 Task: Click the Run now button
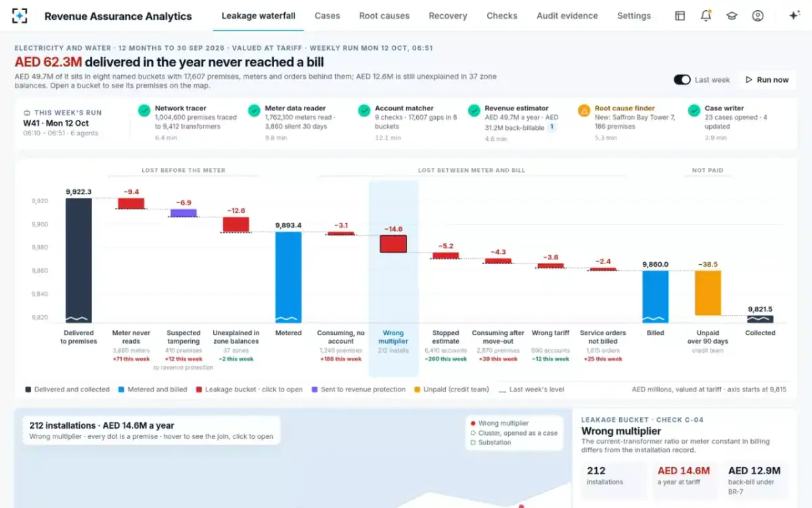tap(767, 80)
